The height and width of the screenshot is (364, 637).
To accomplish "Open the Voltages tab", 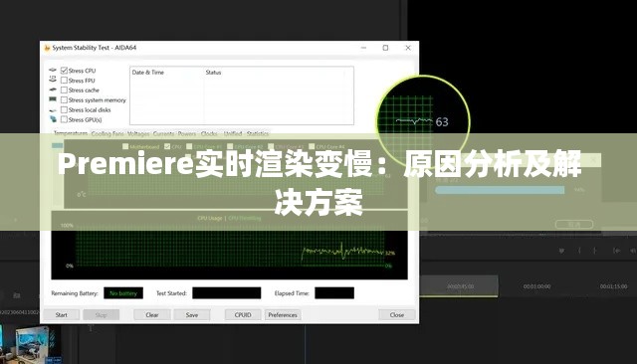I will tap(138, 133).
